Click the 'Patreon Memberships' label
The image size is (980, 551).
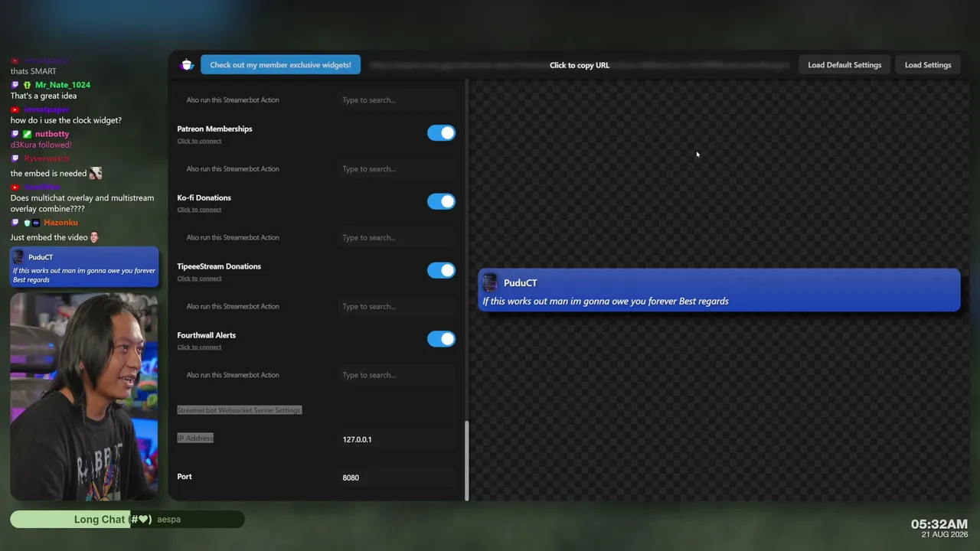(214, 129)
